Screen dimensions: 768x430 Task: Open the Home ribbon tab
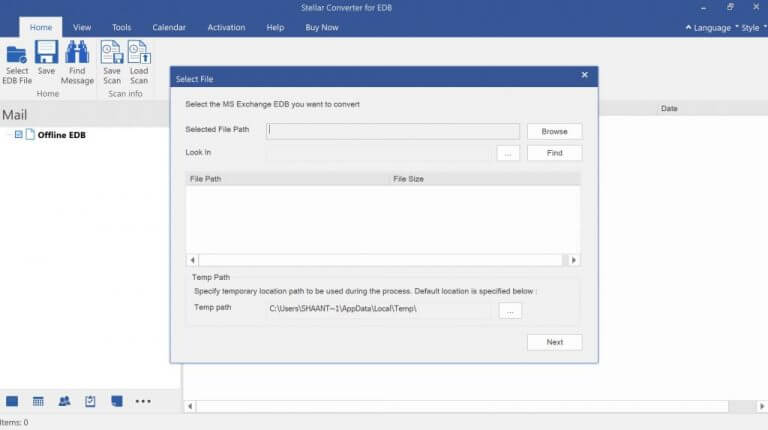[x=41, y=27]
